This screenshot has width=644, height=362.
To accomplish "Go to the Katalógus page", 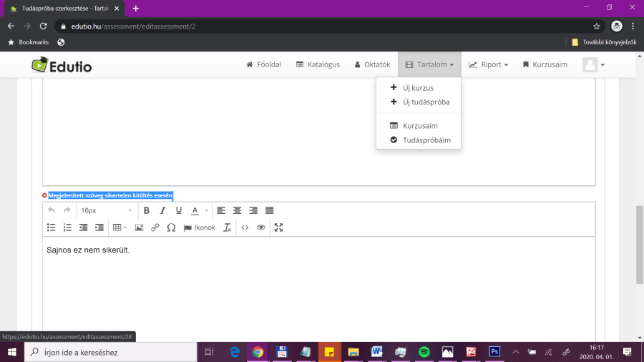I will point(318,64).
